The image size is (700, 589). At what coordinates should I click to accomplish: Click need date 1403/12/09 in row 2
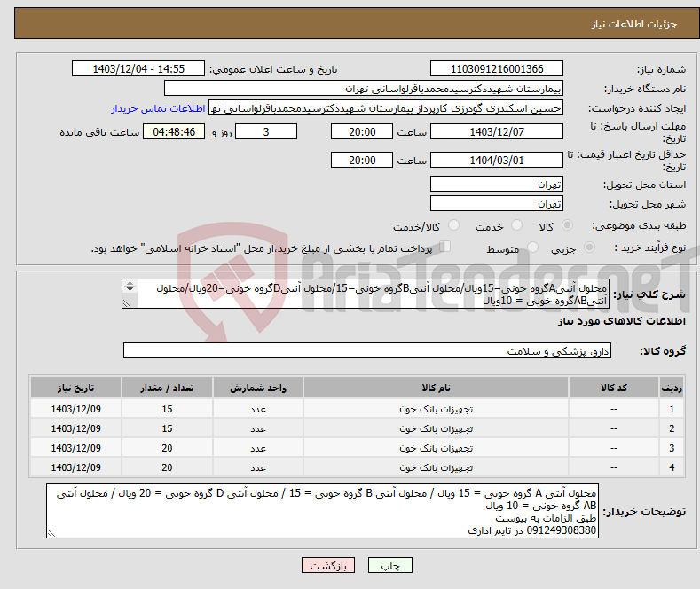point(76,428)
